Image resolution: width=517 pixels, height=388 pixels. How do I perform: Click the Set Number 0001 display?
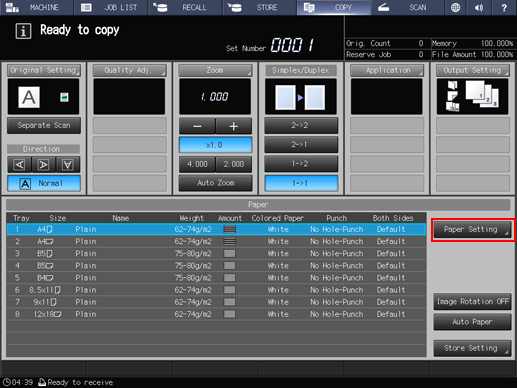click(x=292, y=45)
